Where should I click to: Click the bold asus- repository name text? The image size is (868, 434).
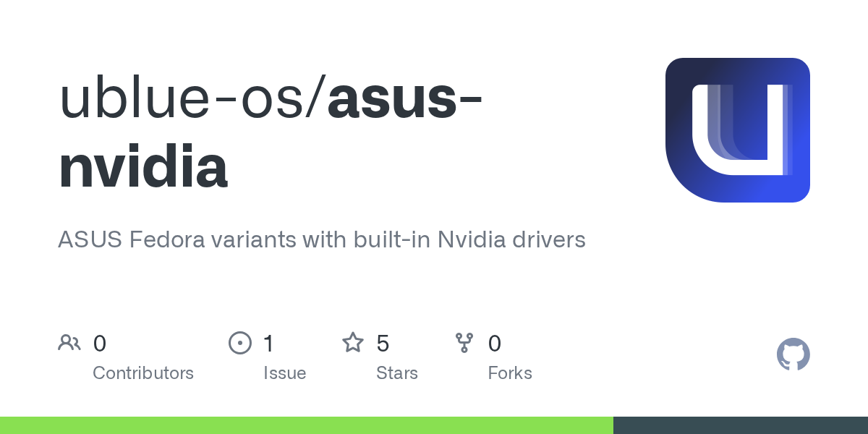tap(405, 99)
